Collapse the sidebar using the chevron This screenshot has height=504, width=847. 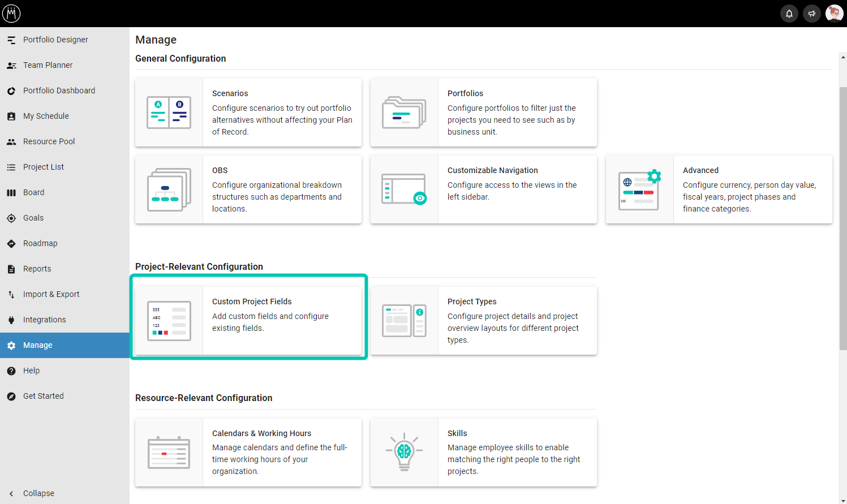pos(11,493)
